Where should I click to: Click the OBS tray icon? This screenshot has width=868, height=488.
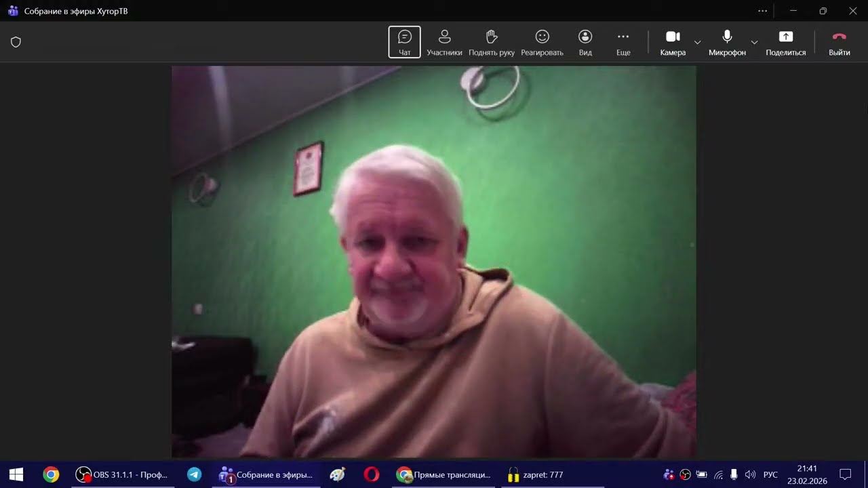click(x=686, y=474)
